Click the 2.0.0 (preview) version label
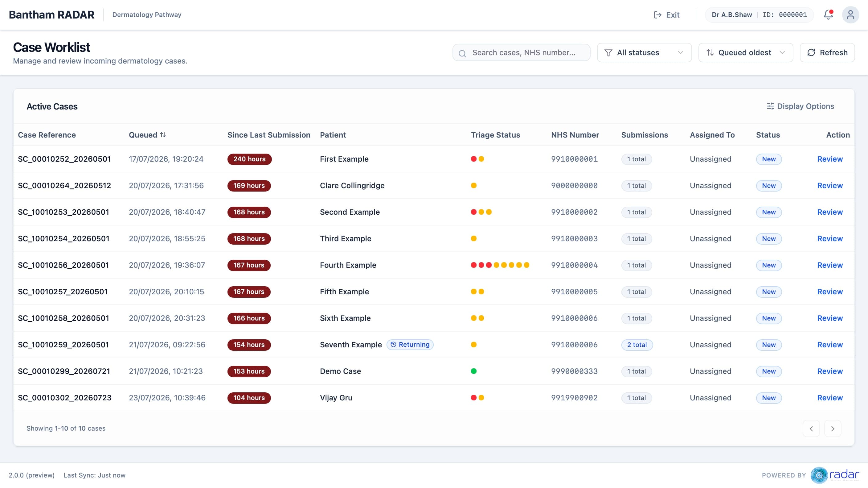This screenshot has width=868, height=488. [32, 476]
